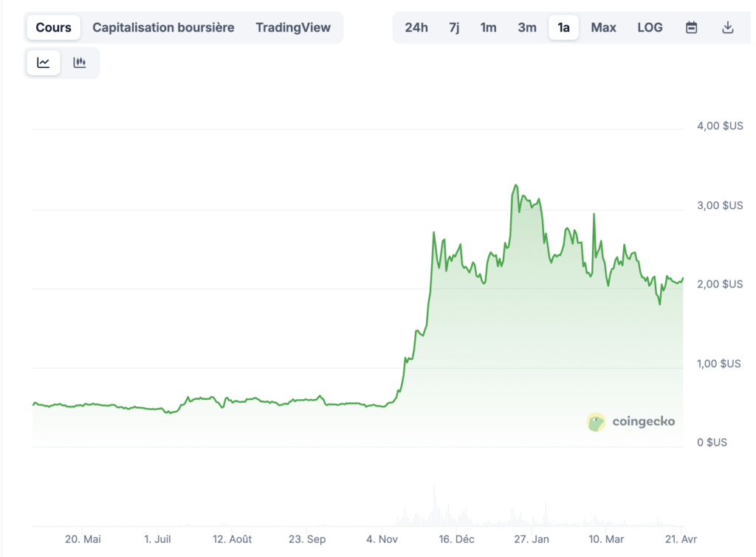Click the 27. Jan date label

coord(532,539)
